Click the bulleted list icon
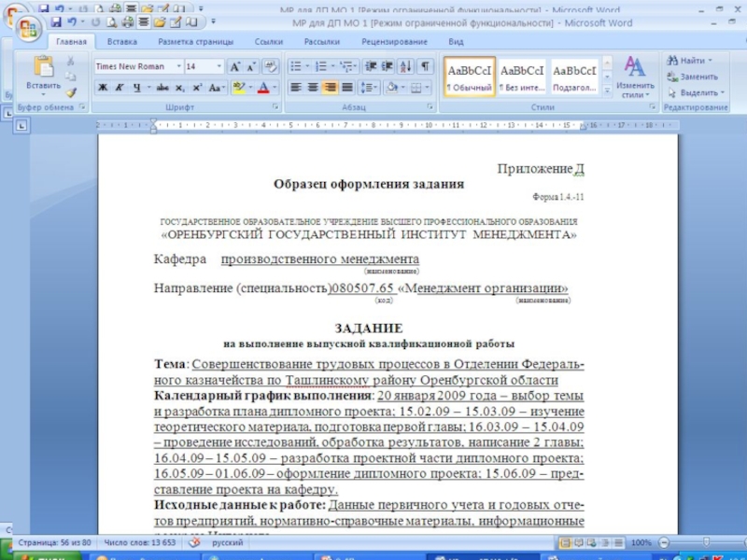Viewport: 747px width, 560px height. (x=296, y=66)
